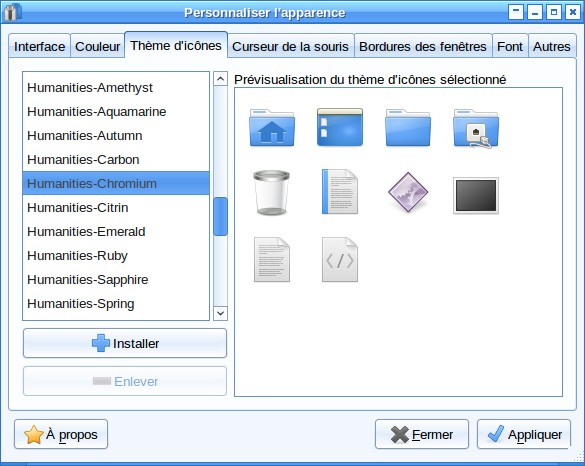The width and height of the screenshot is (585, 466).
Task: Click the list scrollbar down arrow
Action: coord(220,313)
